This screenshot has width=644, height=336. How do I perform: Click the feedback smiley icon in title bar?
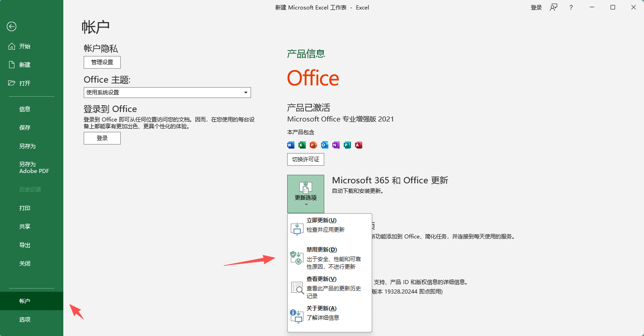pos(553,7)
